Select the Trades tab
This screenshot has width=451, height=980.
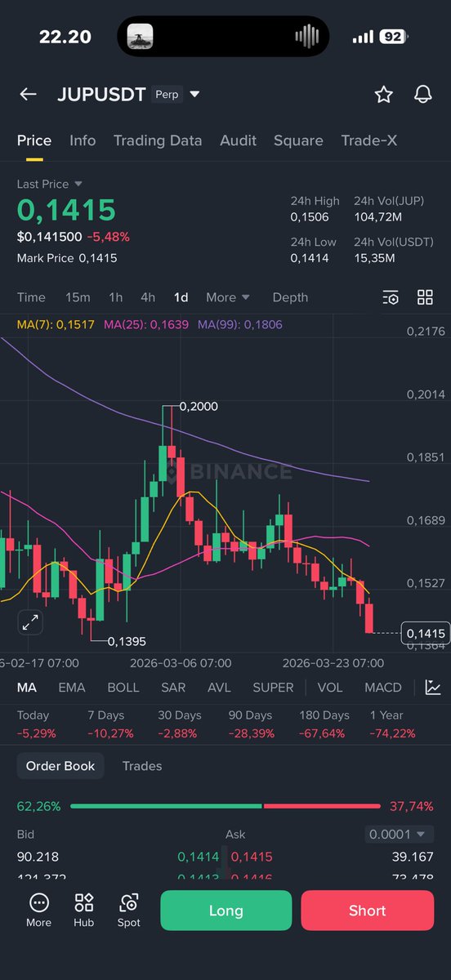pos(142,766)
